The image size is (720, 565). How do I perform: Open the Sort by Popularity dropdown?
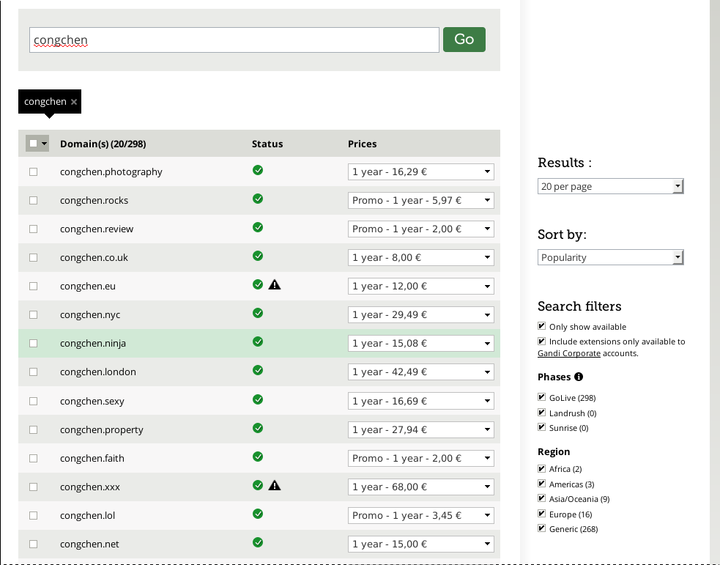(x=610, y=258)
